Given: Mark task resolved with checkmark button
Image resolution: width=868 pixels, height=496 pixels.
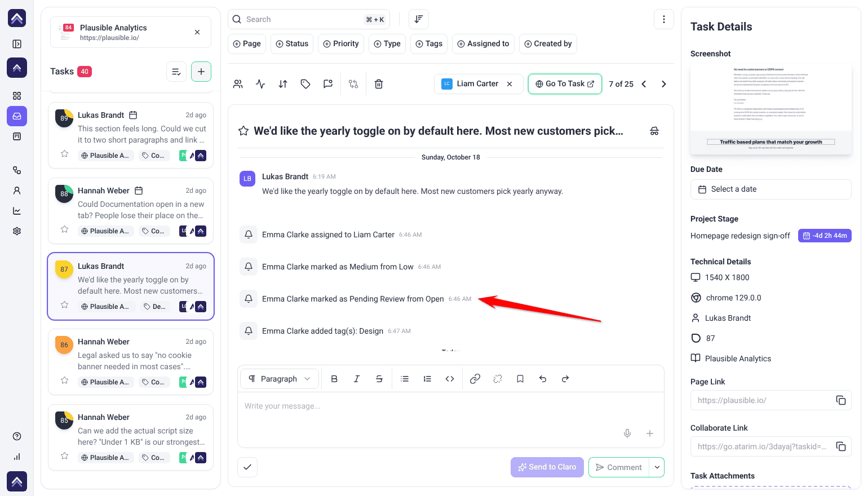Looking at the screenshot, I should coord(247,467).
